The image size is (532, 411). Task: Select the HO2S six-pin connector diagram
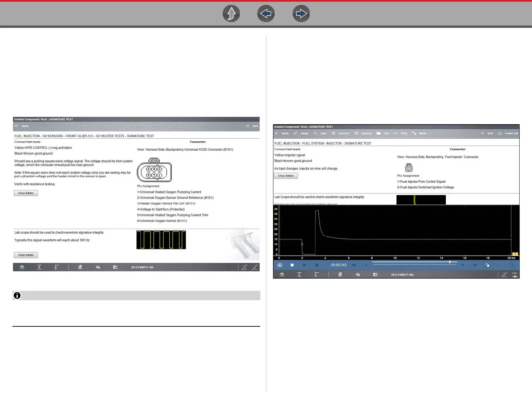tap(154, 170)
